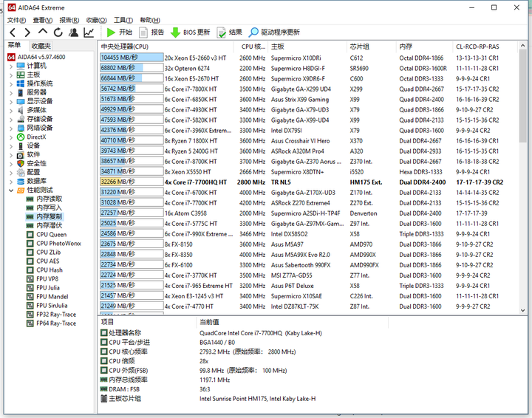Expand the 服务器 tree node
Viewport: 532px width, 418px height.
click(x=11, y=93)
